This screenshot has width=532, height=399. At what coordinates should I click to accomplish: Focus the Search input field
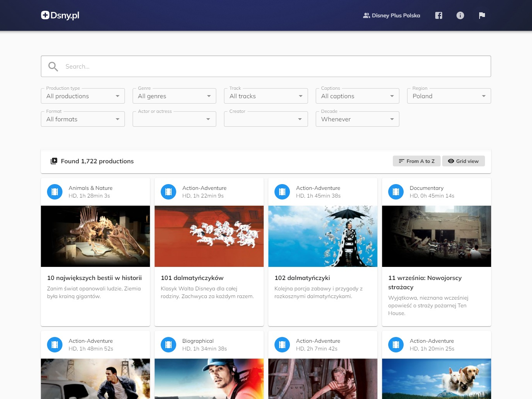(x=266, y=66)
